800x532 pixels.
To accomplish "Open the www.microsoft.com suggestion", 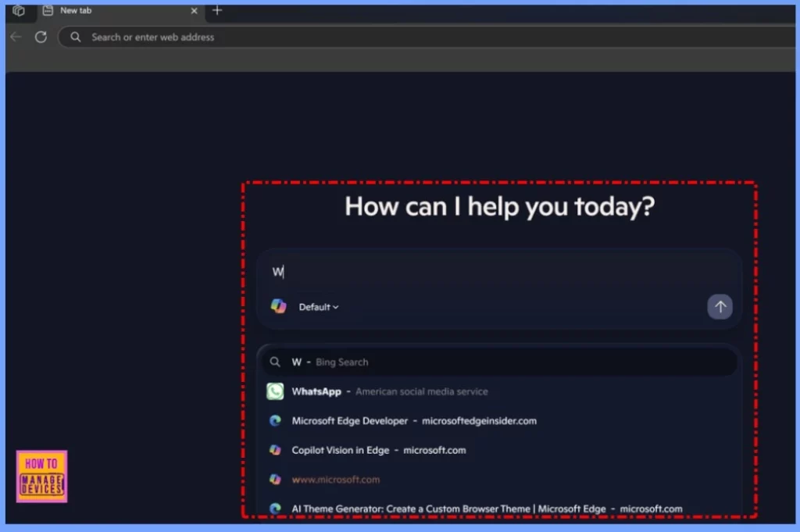I will tap(499, 480).
